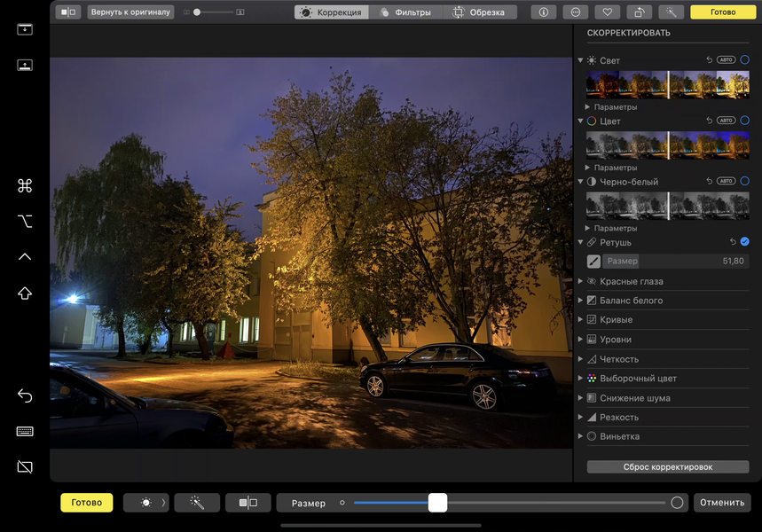Click the Shift key arrow icon in sidebar
This screenshot has width=762, height=532.
(x=25, y=293)
